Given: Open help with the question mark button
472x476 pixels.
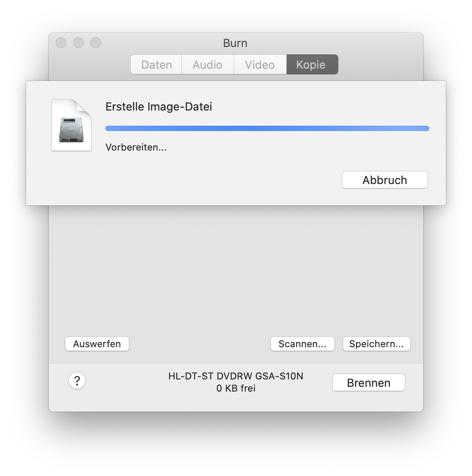Looking at the screenshot, I should tap(77, 381).
